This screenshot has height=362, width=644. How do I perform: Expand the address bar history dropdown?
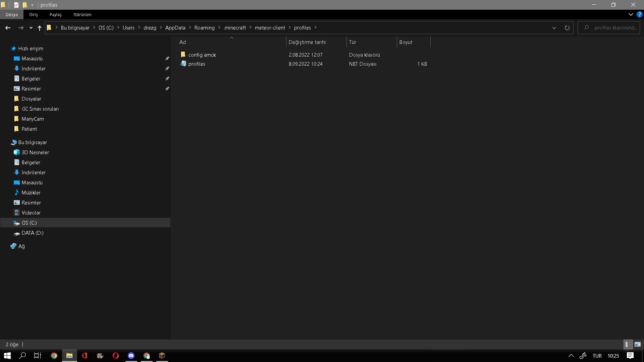point(554,28)
